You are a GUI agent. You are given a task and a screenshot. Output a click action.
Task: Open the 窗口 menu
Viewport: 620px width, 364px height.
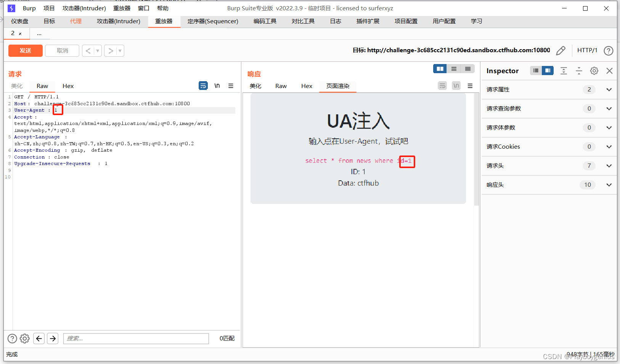[x=143, y=8]
